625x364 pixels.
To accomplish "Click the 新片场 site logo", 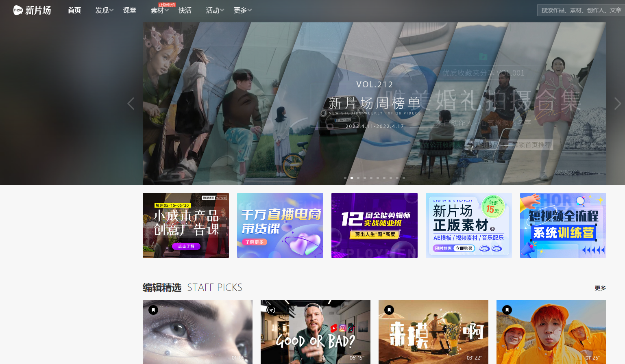I will 32,10.
